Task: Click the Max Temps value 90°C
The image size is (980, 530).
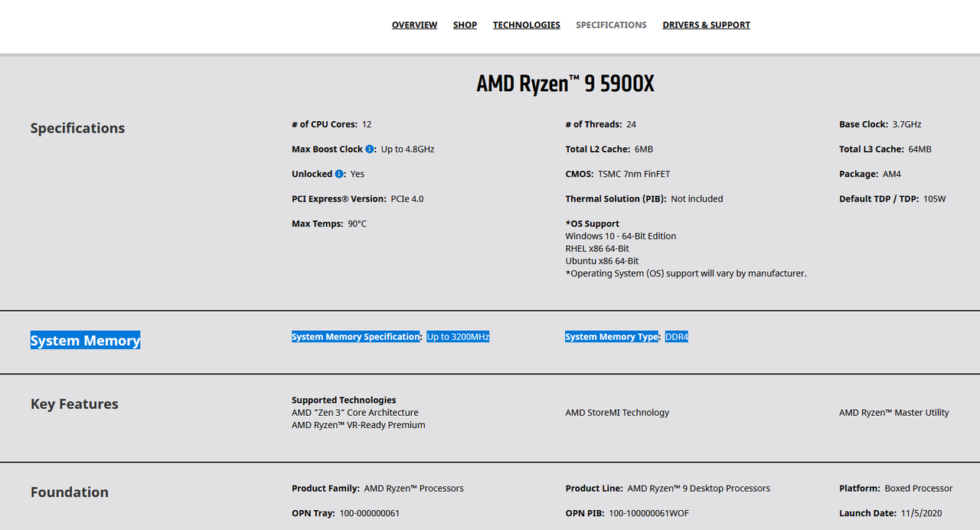Action: point(357,224)
